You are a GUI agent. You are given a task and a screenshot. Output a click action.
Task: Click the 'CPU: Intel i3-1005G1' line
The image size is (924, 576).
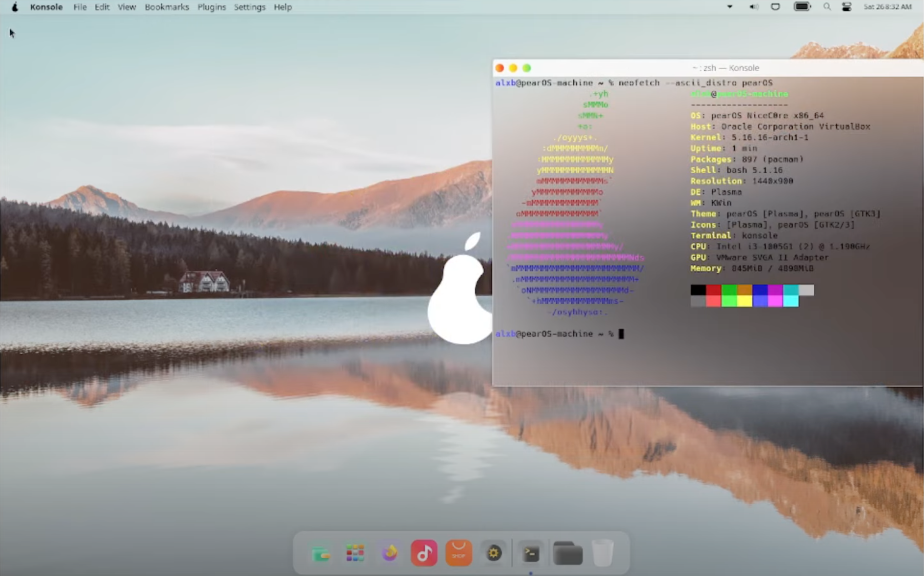point(780,246)
